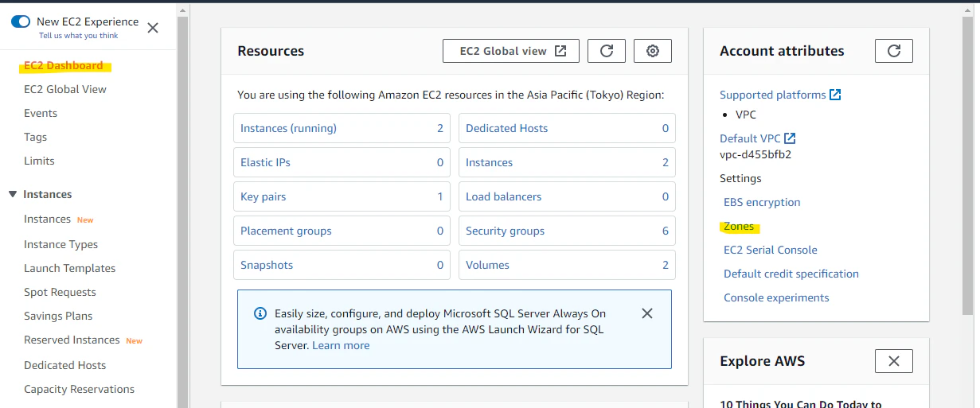
Task: Open EC2 Dashboard in sidebar
Action: pos(64,65)
